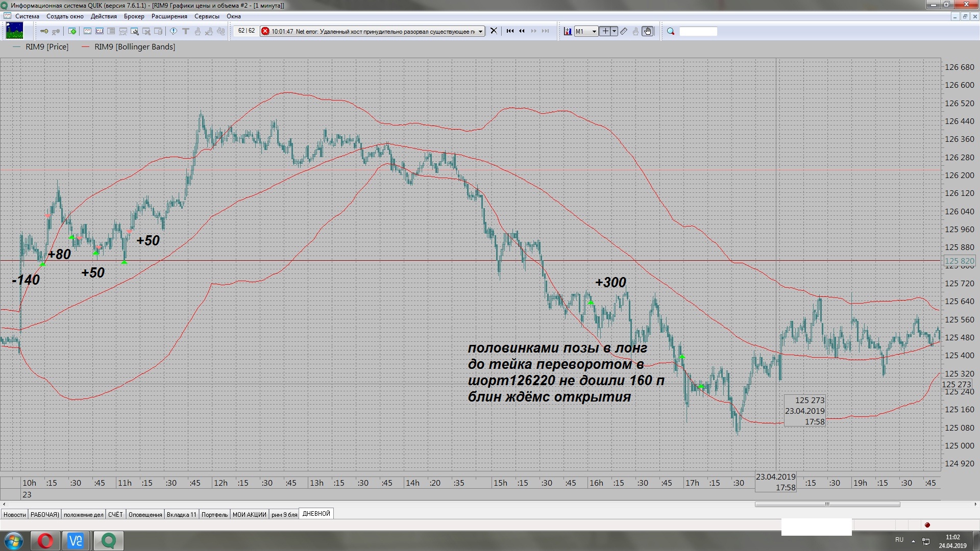Toggle the crosshair cursor mode button

(605, 32)
